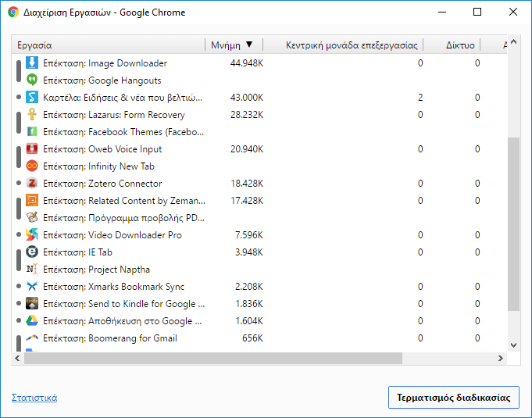Click the 44.948K memory value
Image resolution: width=532 pixels, height=418 pixels.
(247, 63)
